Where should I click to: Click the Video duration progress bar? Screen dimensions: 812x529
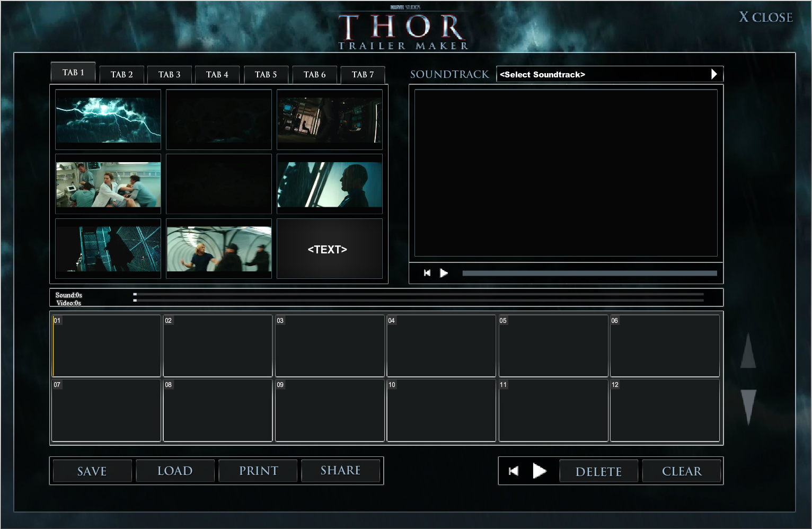pos(419,301)
